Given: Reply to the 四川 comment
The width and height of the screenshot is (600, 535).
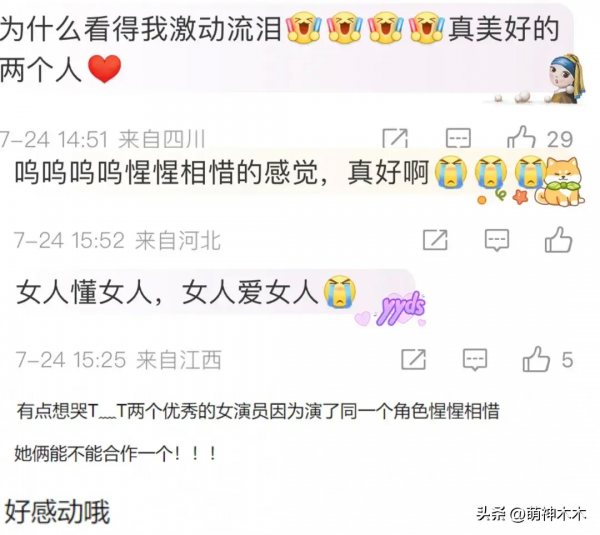Looking at the screenshot, I should 458,139.
